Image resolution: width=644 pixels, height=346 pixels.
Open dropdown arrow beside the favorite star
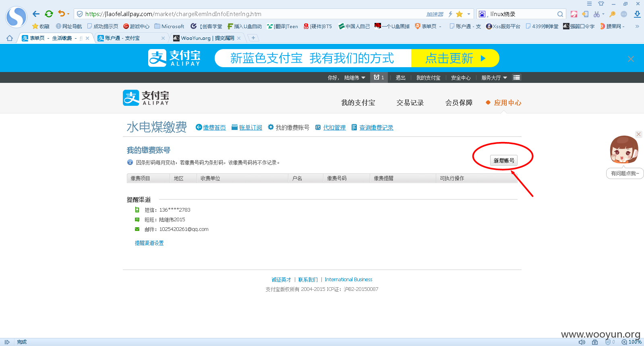(468, 14)
